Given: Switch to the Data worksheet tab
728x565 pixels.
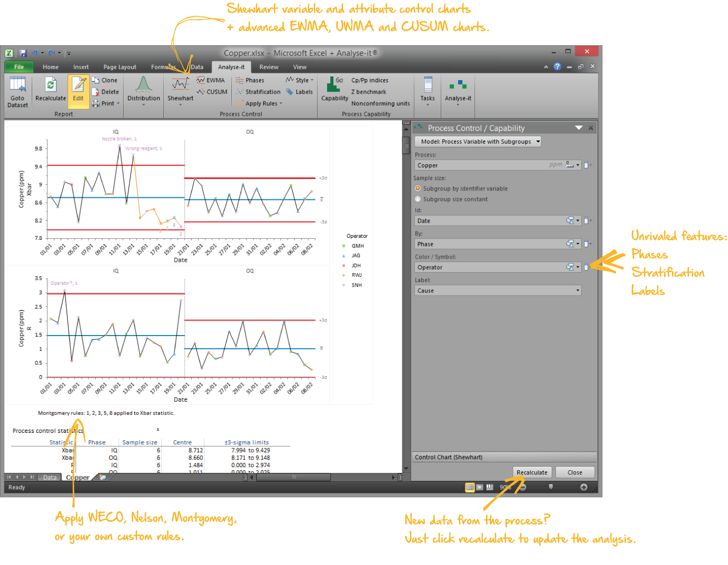Looking at the screenshot, I should click(50, 478).
